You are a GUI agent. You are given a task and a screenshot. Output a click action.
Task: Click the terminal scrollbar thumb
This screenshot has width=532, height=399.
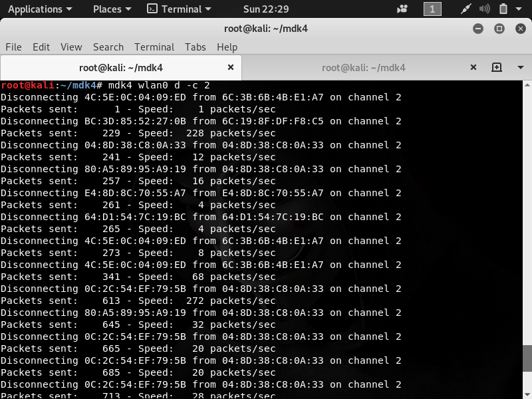527,358
